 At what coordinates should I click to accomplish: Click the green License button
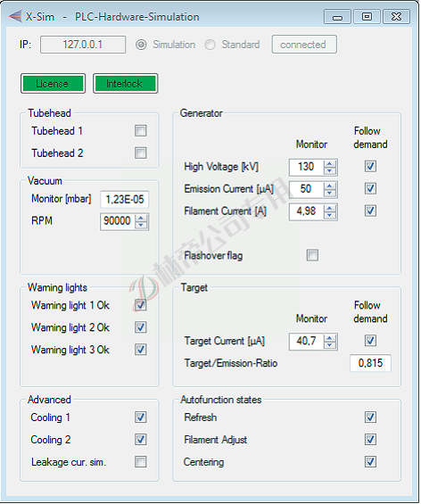pyautogui.click(x=53, y=84)
